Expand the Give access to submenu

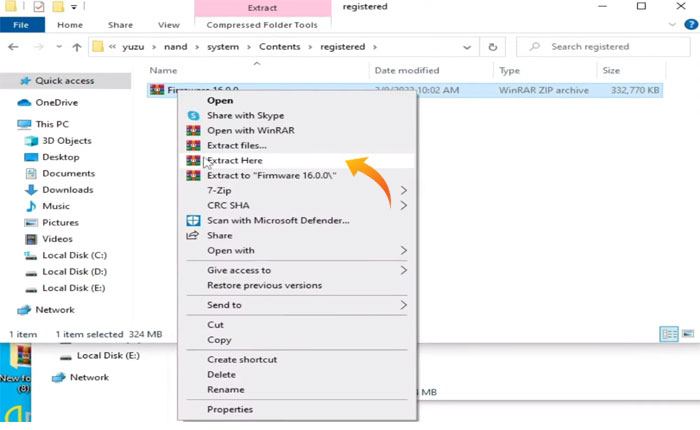pyautogui.click(x=404, y=270)
